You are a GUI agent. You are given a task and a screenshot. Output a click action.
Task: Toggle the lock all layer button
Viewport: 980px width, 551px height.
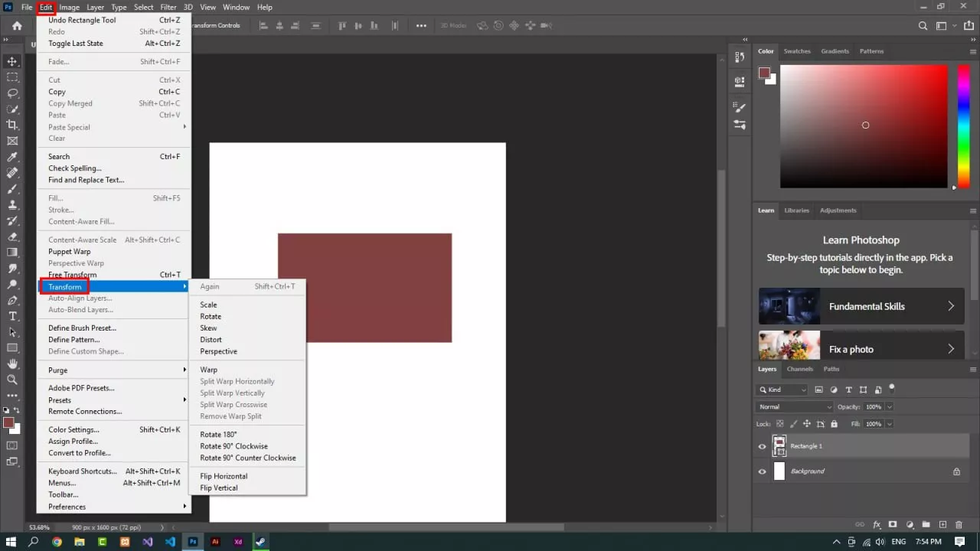pyautogui.click(x=834, y=424)
